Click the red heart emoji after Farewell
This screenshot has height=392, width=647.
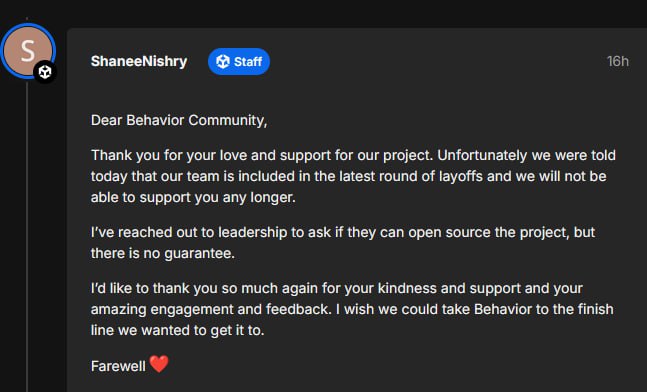click(x=159, y=365)
